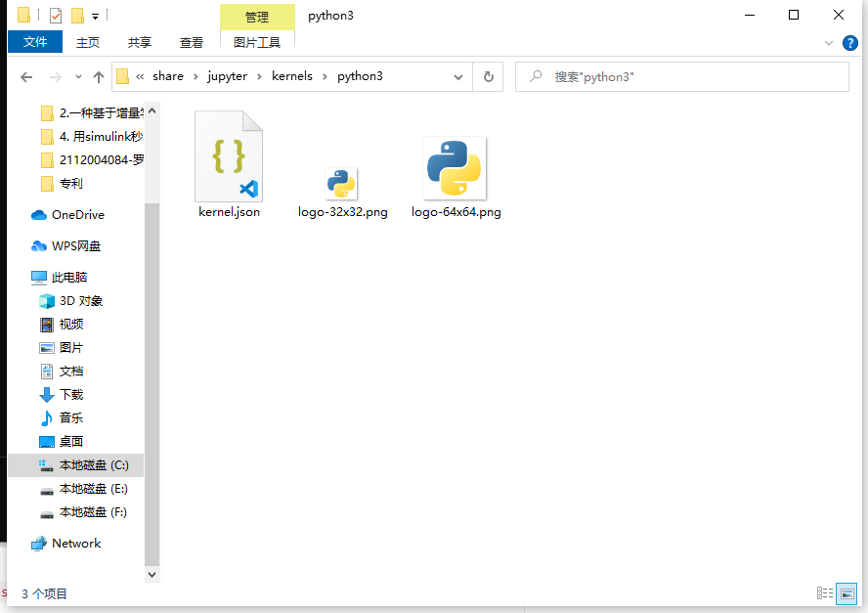Open the folder starting with 2.一种基于增量

click(x=92, y=113)
